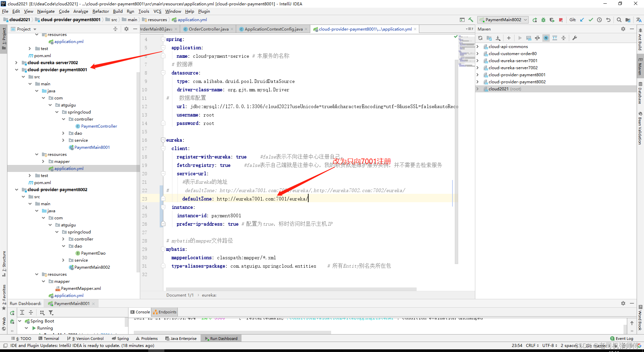
Task: Open Project panel gear settings
Action: click(126, 29)
